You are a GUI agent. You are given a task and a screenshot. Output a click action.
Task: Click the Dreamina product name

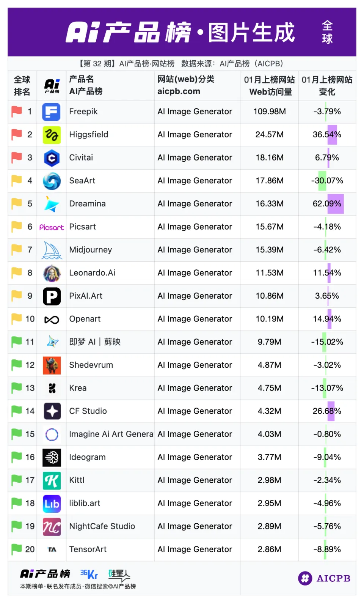(87, 204)
